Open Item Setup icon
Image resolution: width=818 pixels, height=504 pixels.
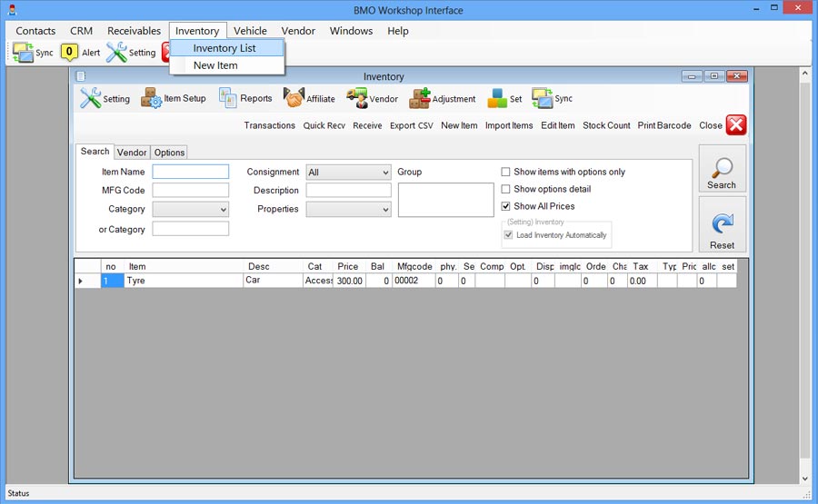[x=151, y=98]
